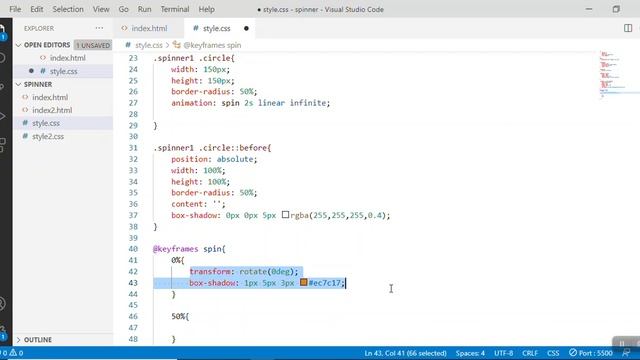The height and width of the screenshot is (360, 640).
Task: Open the Selection menu
Action: click(68, 9)
